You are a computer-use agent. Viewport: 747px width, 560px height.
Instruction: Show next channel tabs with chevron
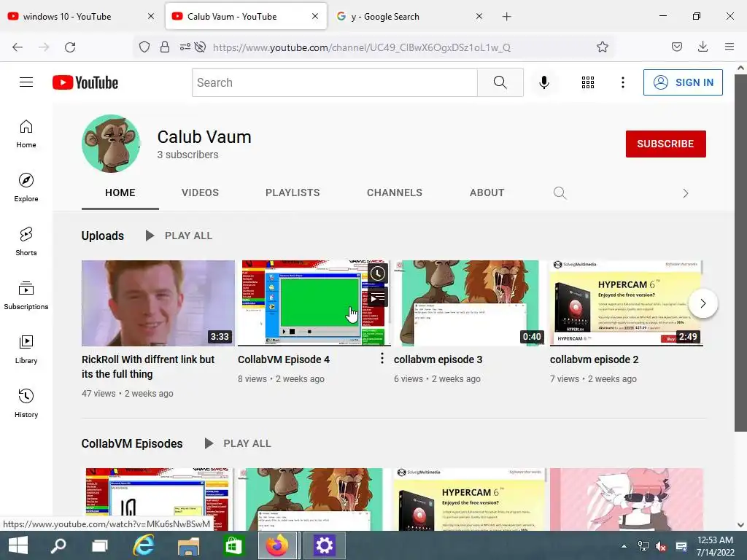[686, 193]
